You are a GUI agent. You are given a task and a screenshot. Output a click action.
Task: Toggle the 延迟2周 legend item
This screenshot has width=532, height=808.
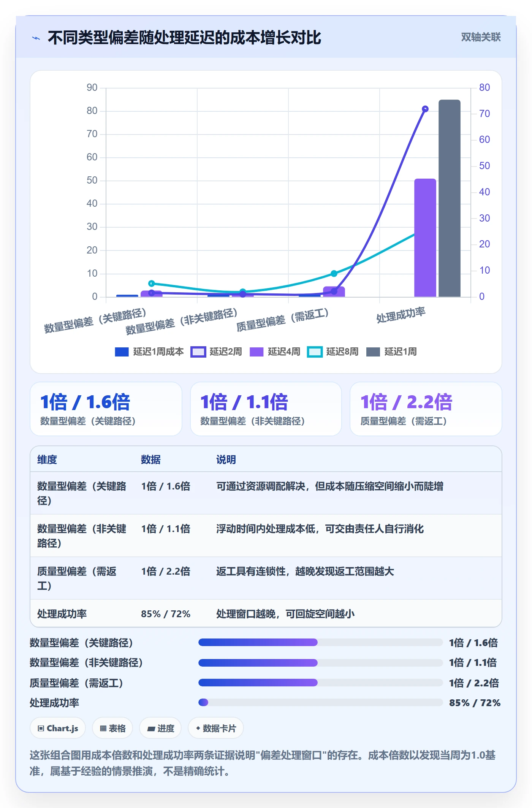pos(216,352)
